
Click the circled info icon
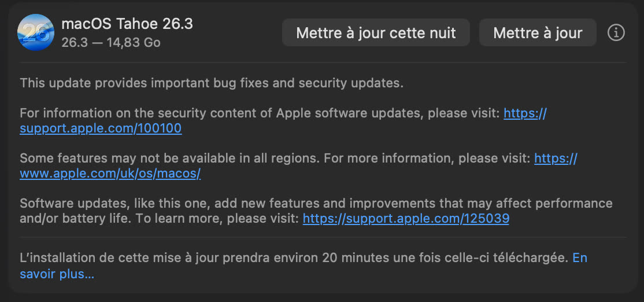pyautogui.click(x=616, y=33)
